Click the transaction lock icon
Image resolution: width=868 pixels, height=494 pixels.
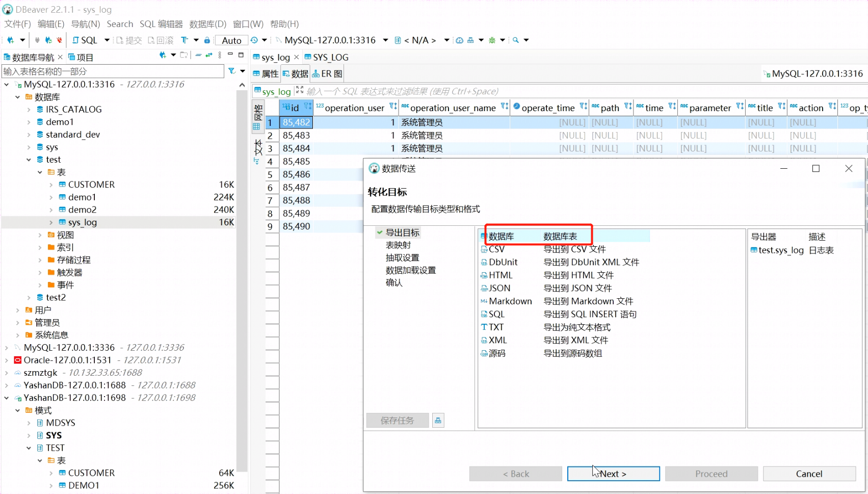coord(207,40)
